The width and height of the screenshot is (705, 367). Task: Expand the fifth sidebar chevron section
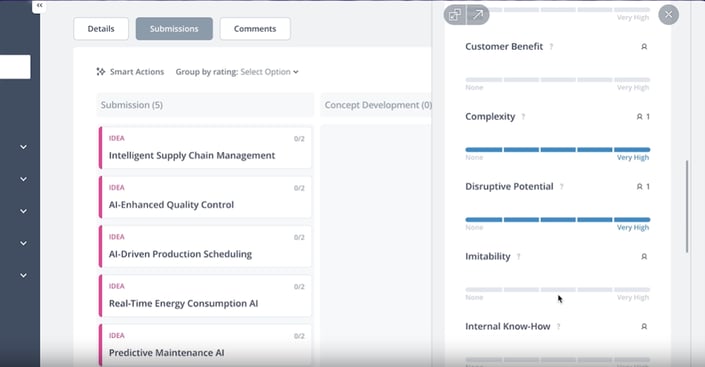[x=23, y=275]
